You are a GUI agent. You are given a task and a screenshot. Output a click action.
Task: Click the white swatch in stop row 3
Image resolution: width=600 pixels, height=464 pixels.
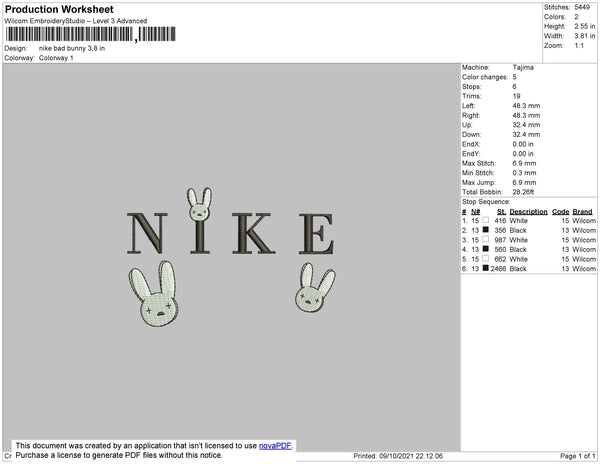coord(486,239)
